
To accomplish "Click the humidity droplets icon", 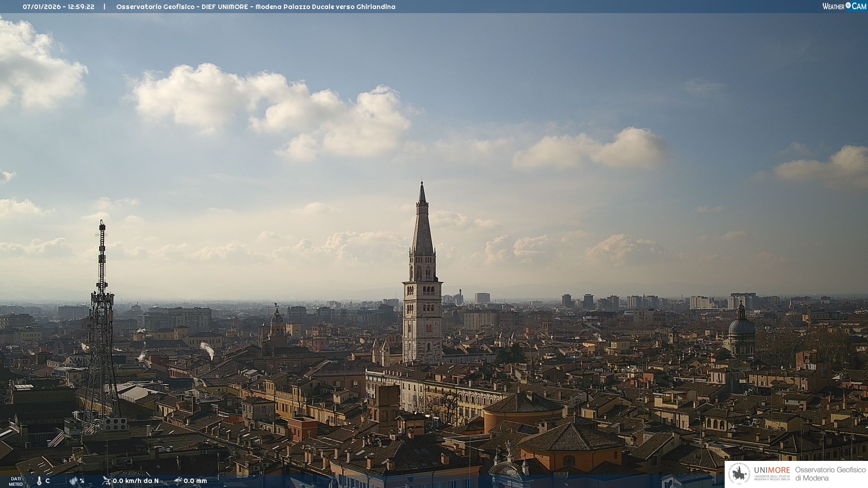I will point(73,481).
